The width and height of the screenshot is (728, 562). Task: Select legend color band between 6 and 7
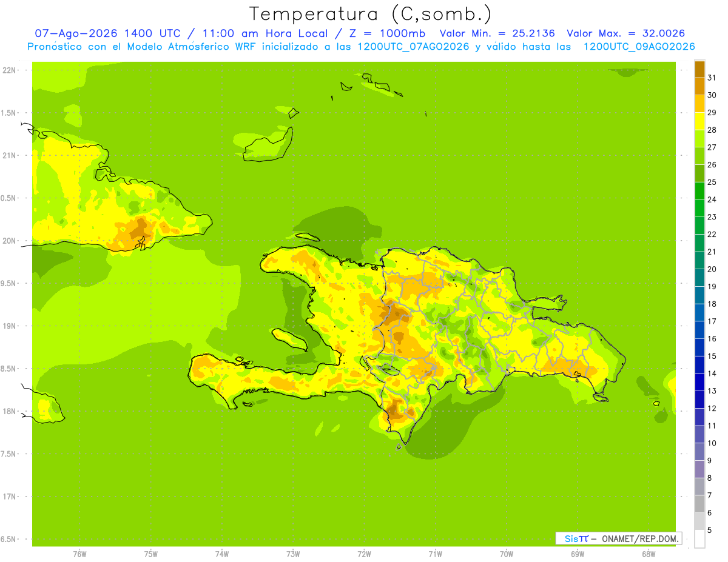point(699,504)
